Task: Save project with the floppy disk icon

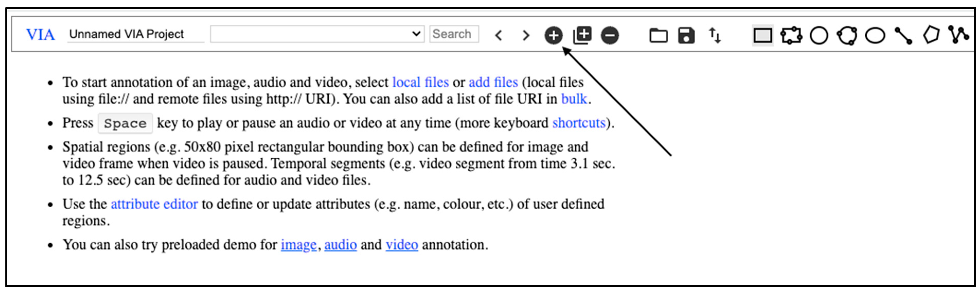Action: 686,36
